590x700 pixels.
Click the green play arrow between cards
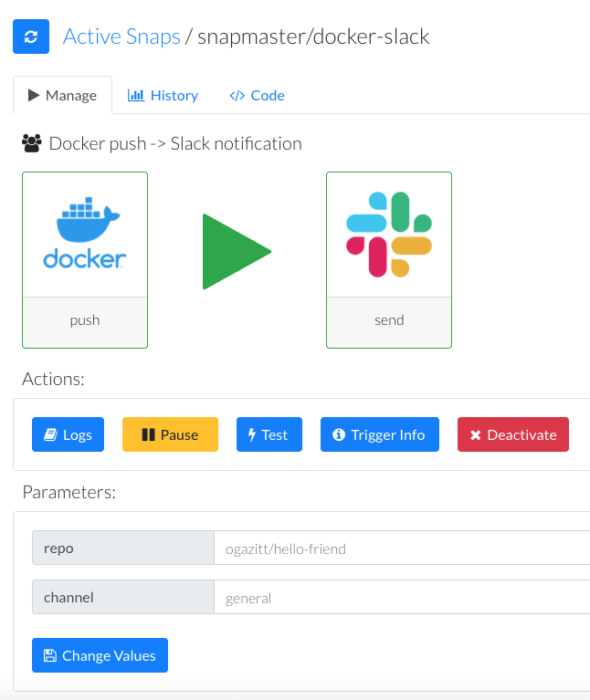pyautogui.click(x=237, y=252)
